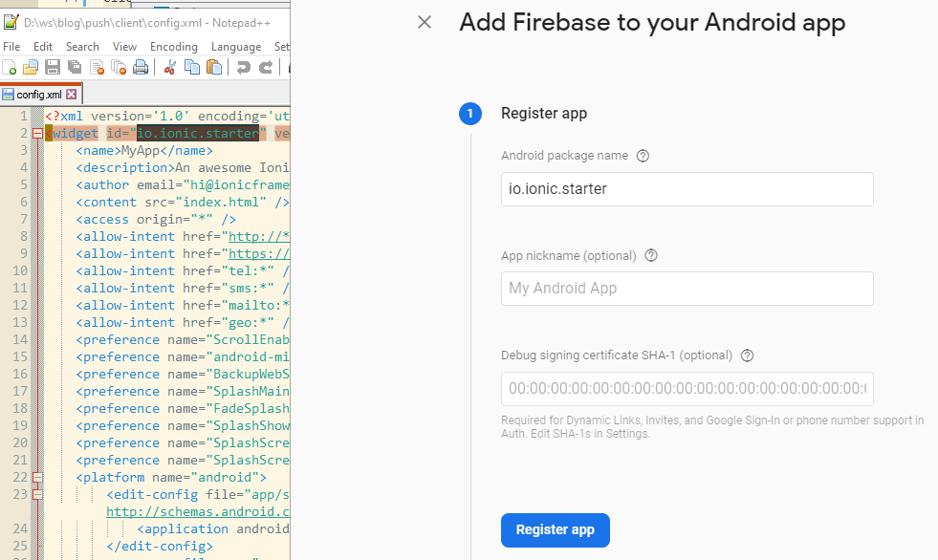Click the App nickname input field

click(x=687, y=289)
